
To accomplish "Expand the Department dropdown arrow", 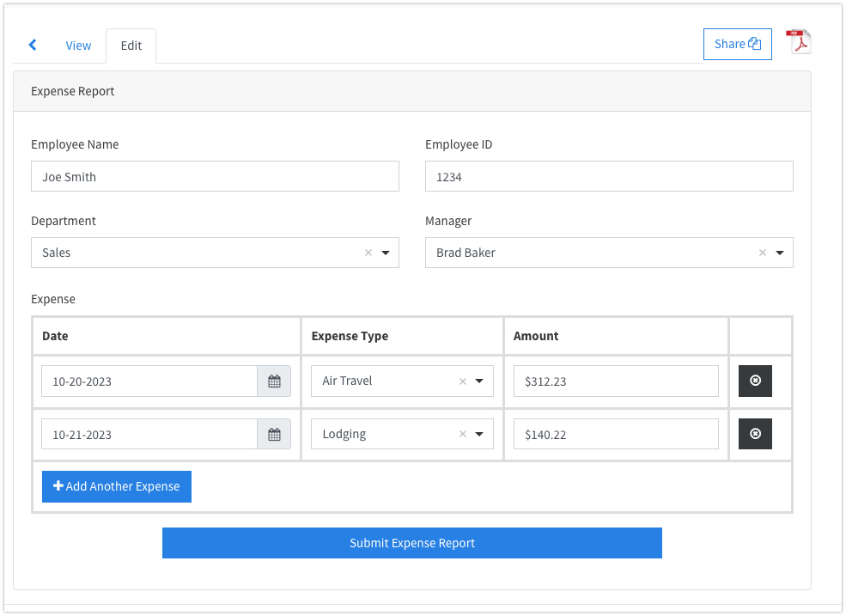I will pos(386,253).
